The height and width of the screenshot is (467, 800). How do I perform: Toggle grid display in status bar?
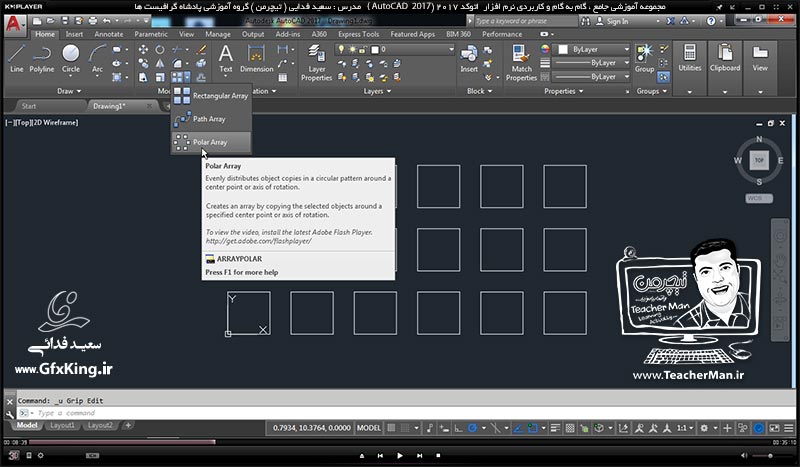(x=391, y=428)
